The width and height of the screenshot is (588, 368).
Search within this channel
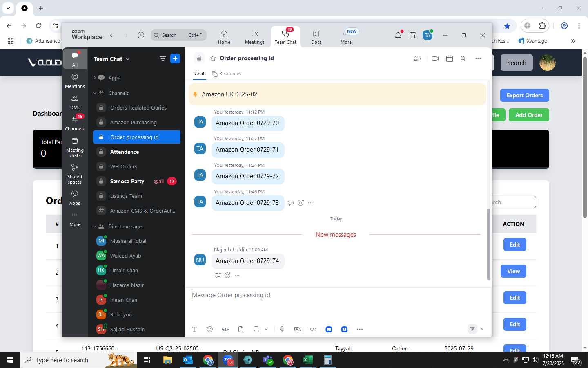point(463,58)
